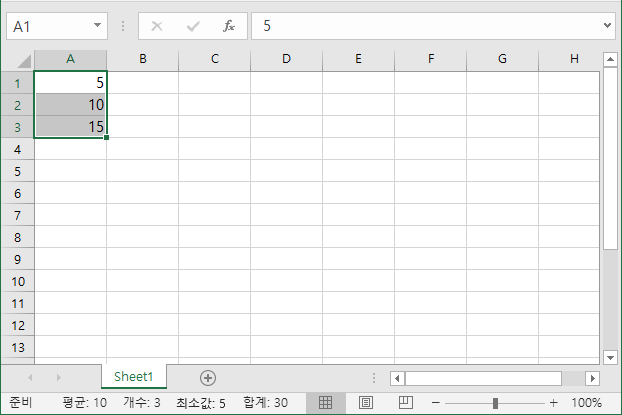This screenshot has height=415, width=622.
Task: Click the fill handle of the selection
Action: [x=106, y=138]
